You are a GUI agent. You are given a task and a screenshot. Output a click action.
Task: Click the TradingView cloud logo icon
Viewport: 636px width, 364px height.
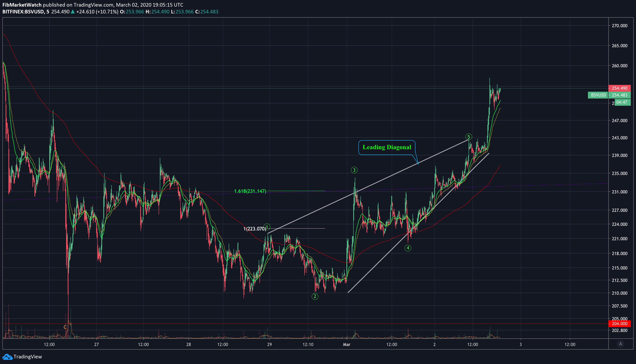(x=7, y=357)
